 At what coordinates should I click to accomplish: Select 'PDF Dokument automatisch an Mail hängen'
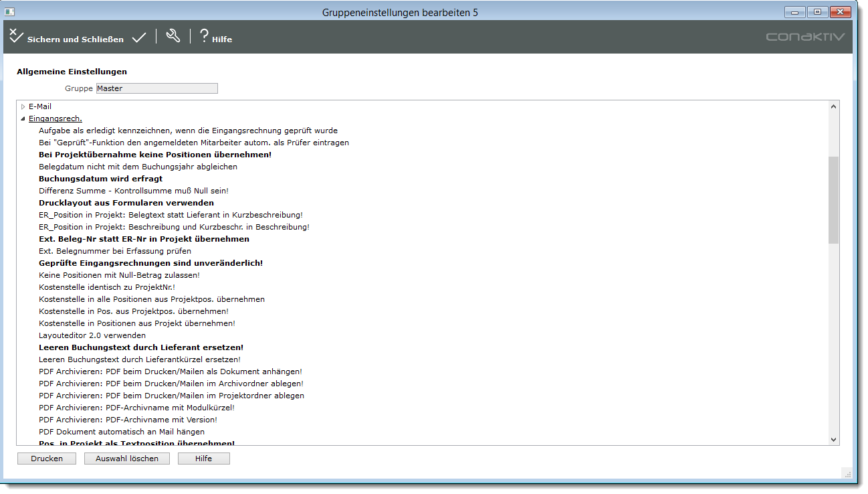pyautogui.click(x=122, y=432)
